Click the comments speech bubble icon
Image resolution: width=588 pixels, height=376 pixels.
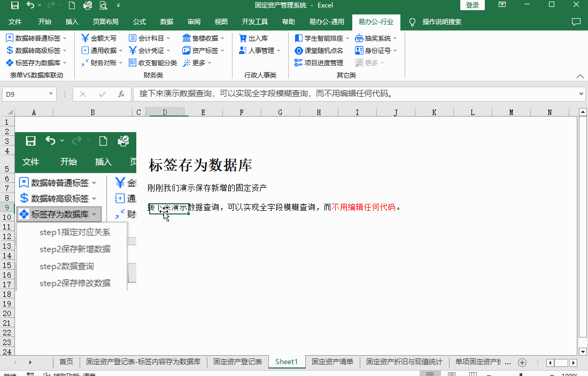[x=576, y=22]
